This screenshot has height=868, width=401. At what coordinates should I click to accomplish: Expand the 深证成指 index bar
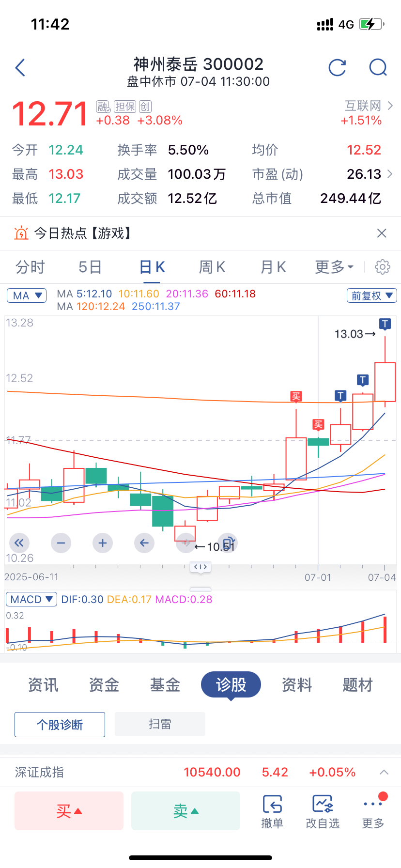coord(384,772)
